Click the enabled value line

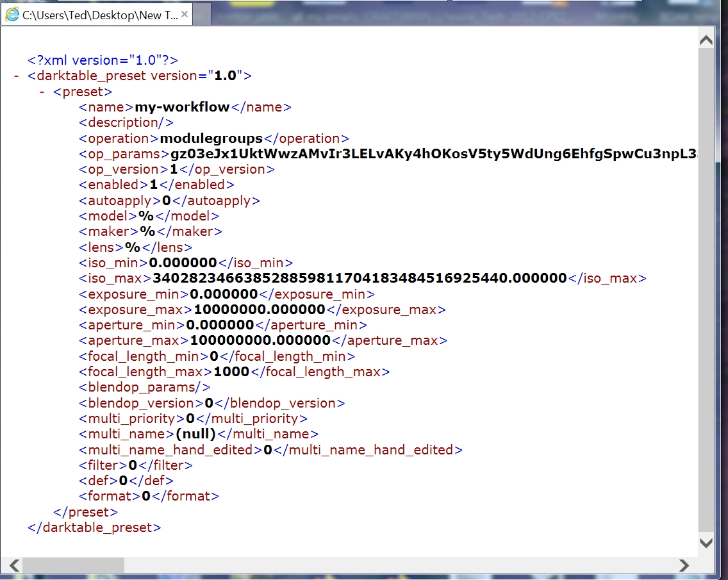pyautogui.click(x=156, y=185)
